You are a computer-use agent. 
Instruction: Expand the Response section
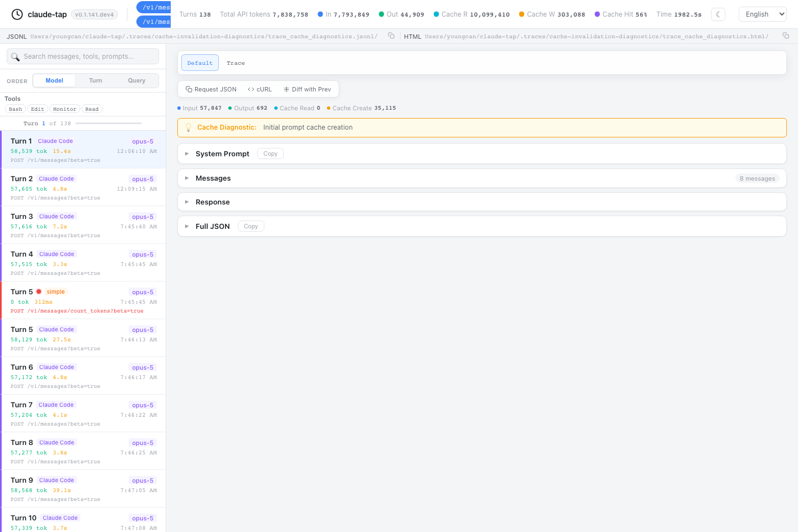pos(482,202)
